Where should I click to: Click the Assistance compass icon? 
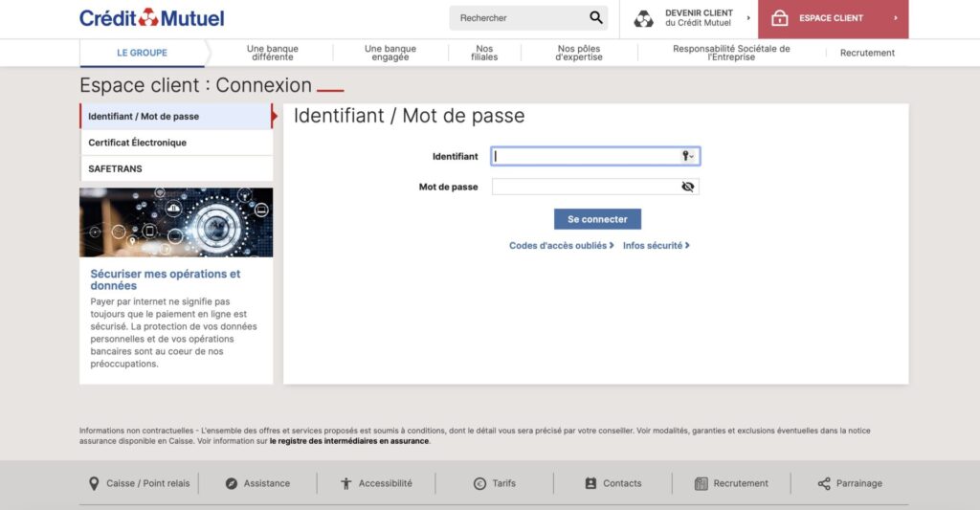point(231,483)
